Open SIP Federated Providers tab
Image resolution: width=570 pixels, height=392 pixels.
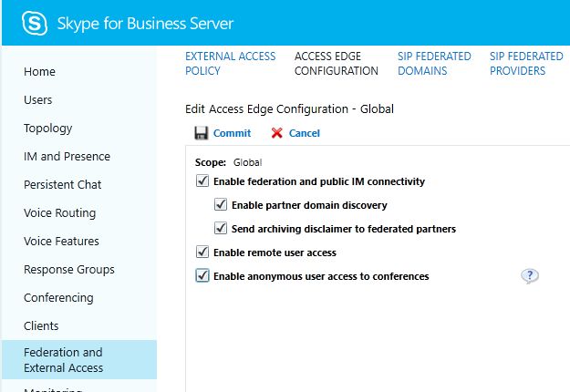526,64
